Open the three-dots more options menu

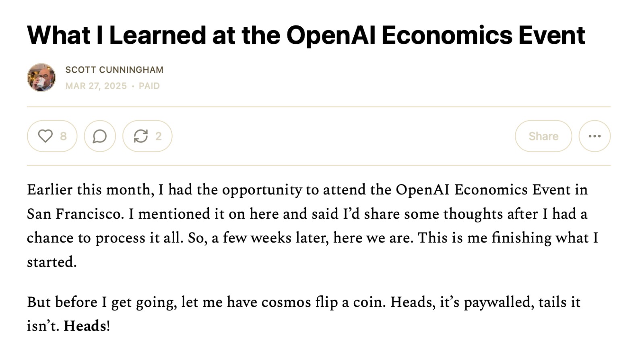tap(594, 136)
